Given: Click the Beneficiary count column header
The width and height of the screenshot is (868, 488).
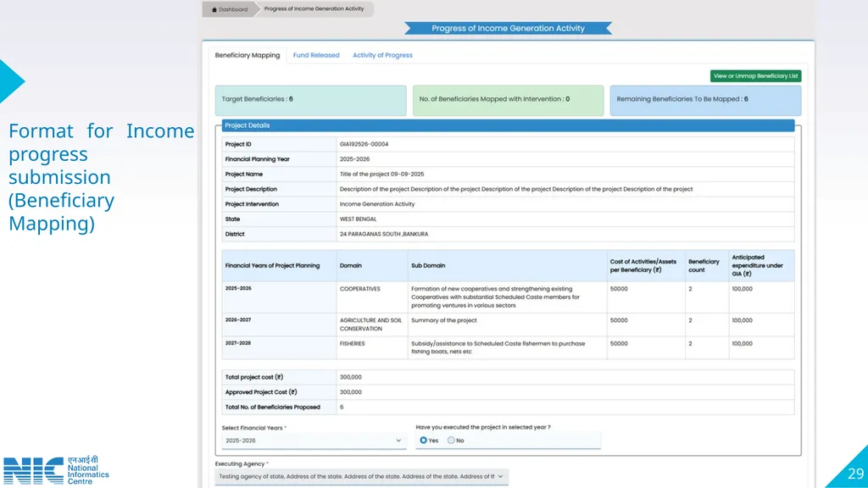Looking at the screenshot, I should point(706,265).
